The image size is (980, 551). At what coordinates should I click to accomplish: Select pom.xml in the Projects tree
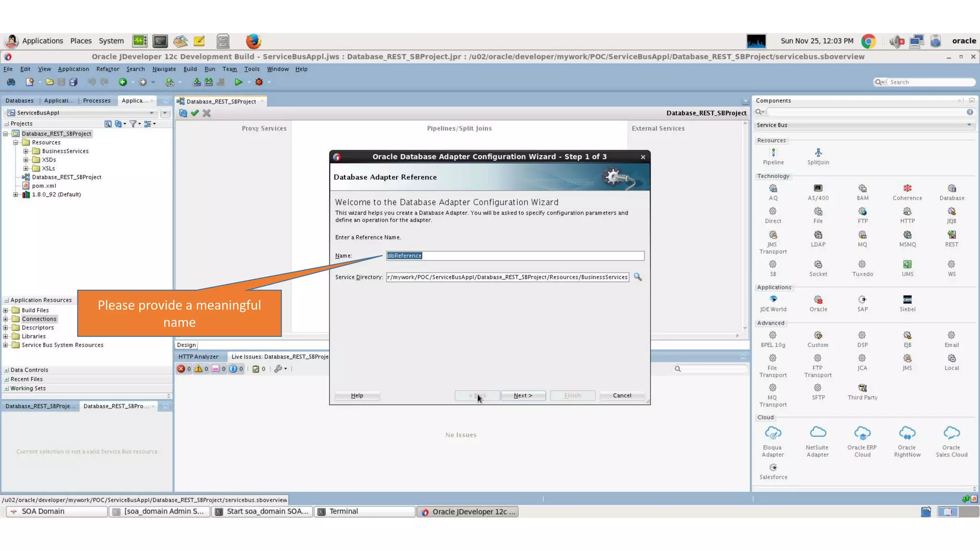coord(44,186)
